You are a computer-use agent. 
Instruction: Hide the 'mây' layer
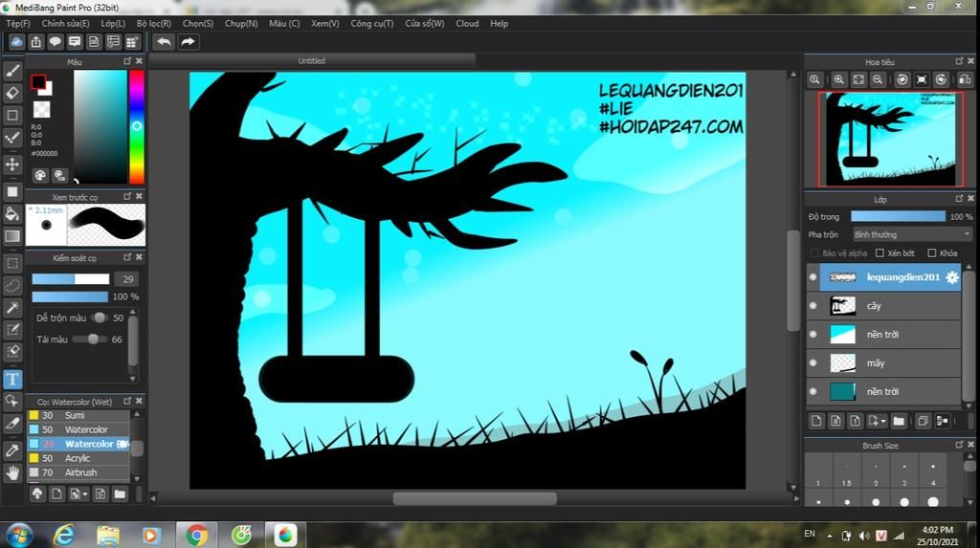813,363
